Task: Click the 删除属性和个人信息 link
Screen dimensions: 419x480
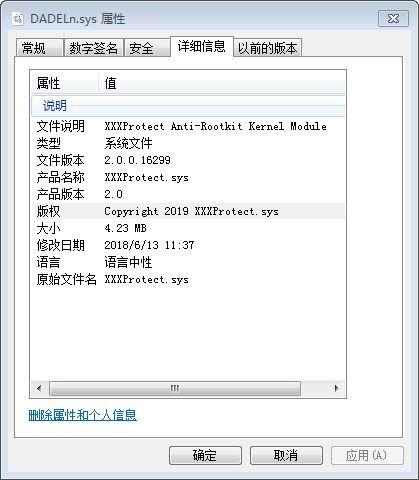Action: [x=83, y=415]
